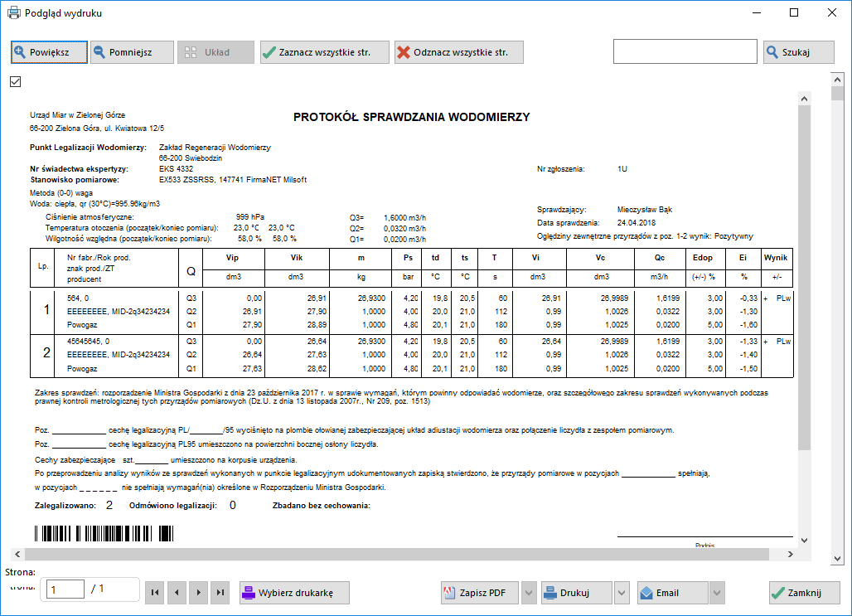
Task: Expand the Email dropdown arrow
Action: click(718, 593)
